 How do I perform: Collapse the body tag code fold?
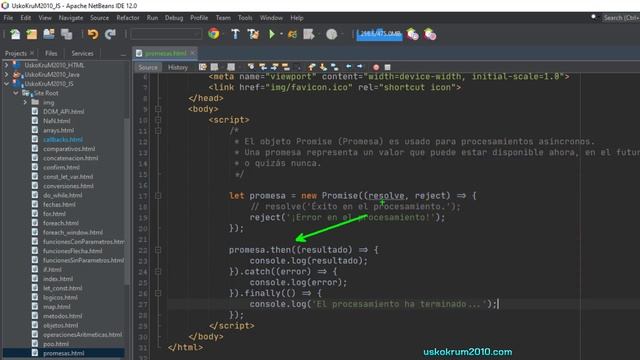click(x=158, y=109)
